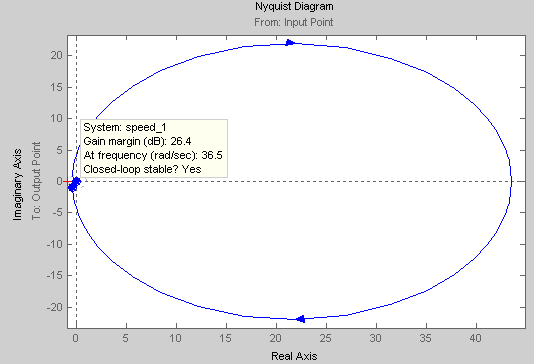Click 'Gain margin (dB): 26.4' text

click(x=137, y=141)
